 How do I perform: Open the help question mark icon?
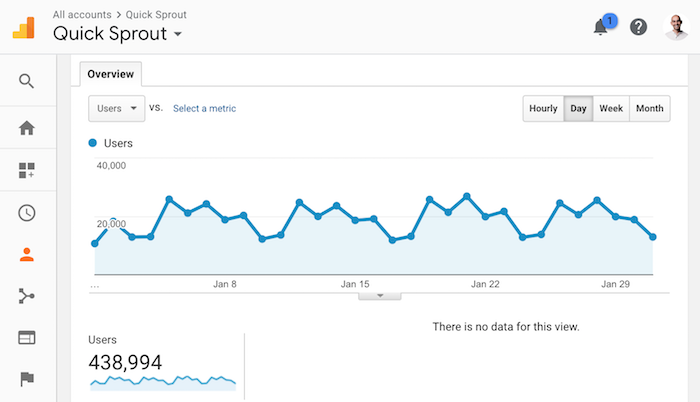(x=638, y=27)
